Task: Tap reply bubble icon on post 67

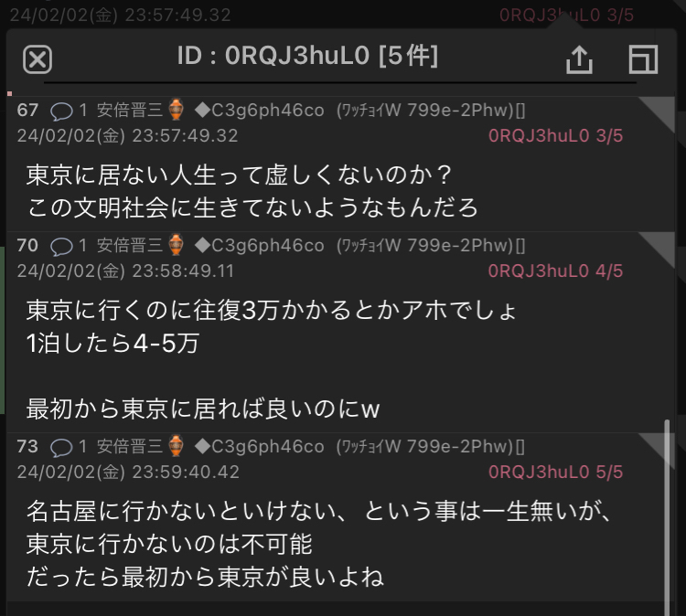Action: (61, 112)
